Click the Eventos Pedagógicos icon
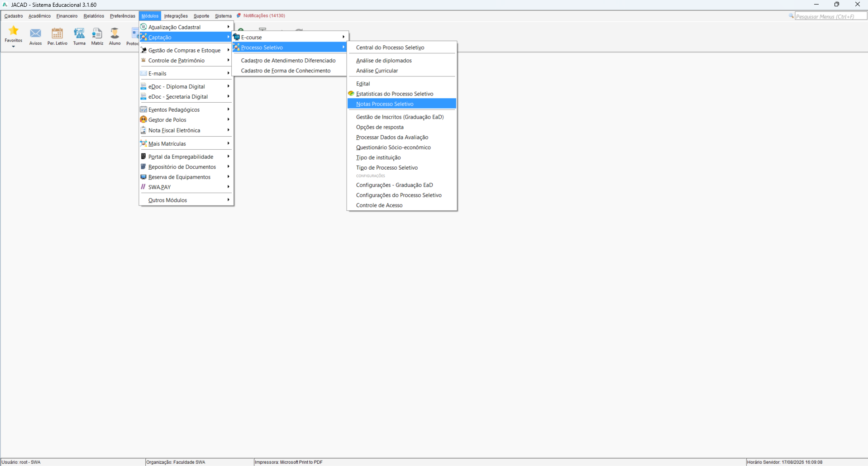The height and width of the screenshot is (466, 868). tap(143, 109)
